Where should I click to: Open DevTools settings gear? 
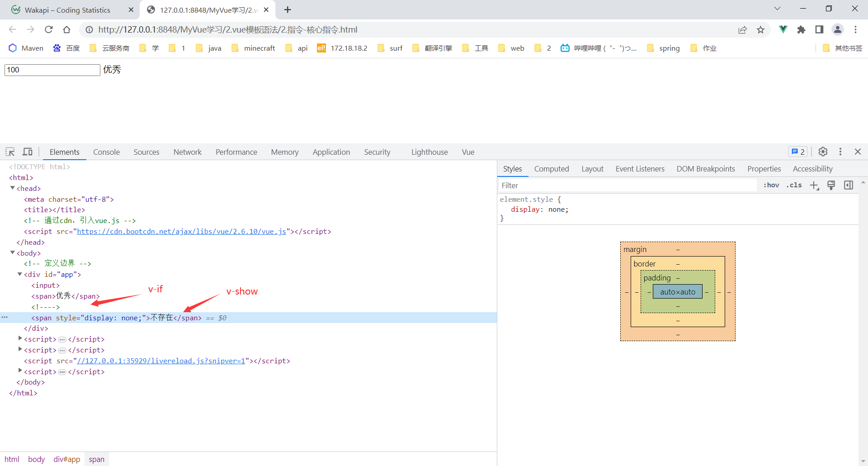click(823, 152)
